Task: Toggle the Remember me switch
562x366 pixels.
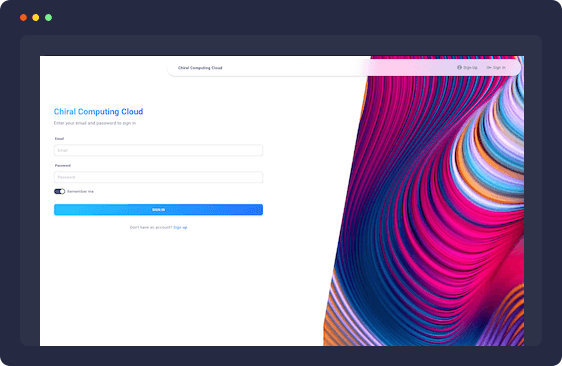Action: pos(59,191)
